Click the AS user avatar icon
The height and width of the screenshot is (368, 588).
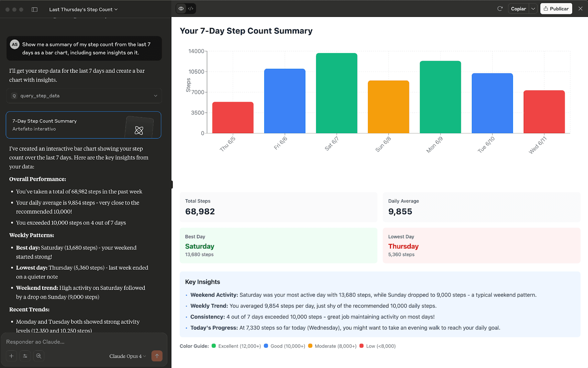[x=15, y=45]
